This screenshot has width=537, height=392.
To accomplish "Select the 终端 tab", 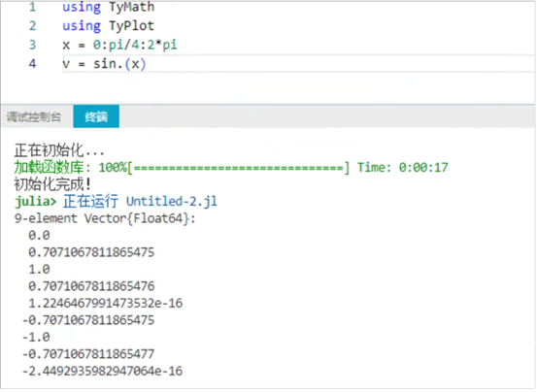I will tap(96, 116).
